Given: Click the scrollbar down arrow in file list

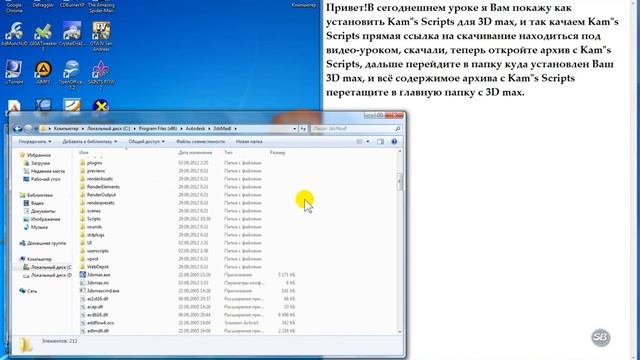Looking at the screenshot, I should click(400, 332).
